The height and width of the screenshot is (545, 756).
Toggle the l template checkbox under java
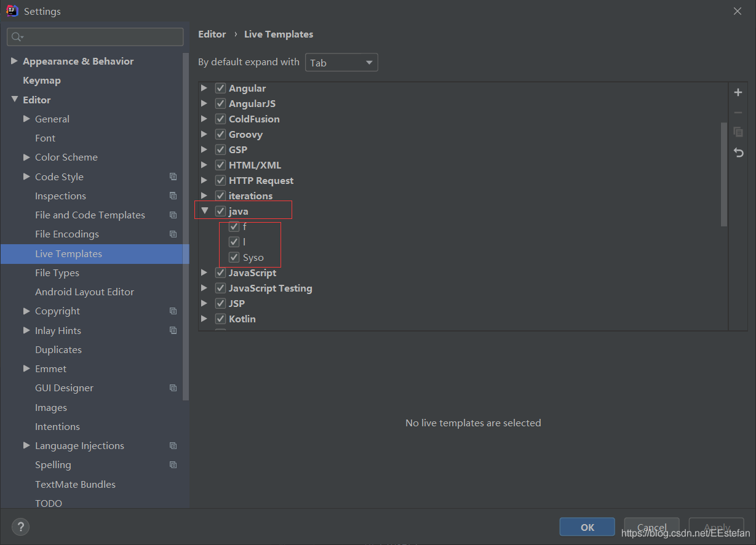coord(234,242)
